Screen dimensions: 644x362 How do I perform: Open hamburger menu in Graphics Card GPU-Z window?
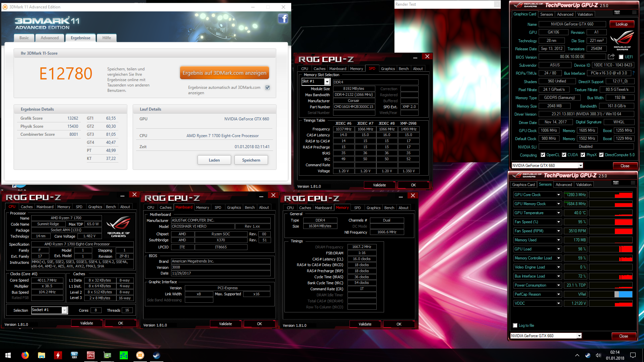tap(634, 12)
